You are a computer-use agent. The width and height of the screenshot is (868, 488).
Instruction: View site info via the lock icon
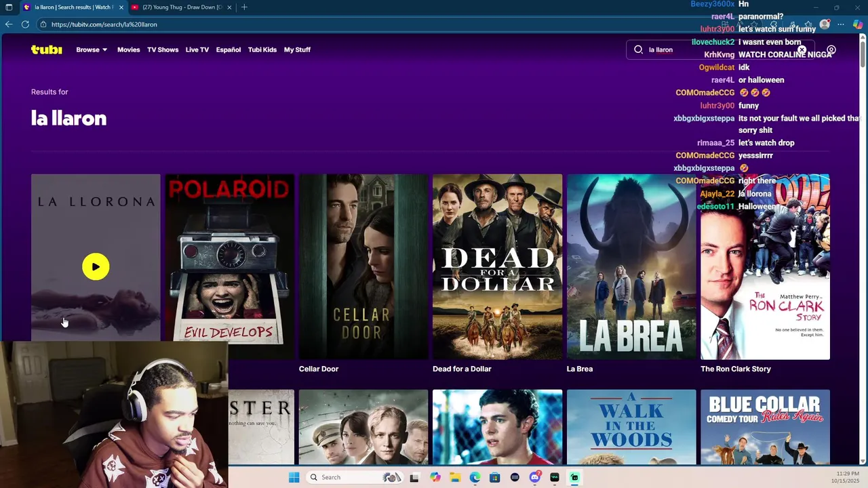(43, 24)
